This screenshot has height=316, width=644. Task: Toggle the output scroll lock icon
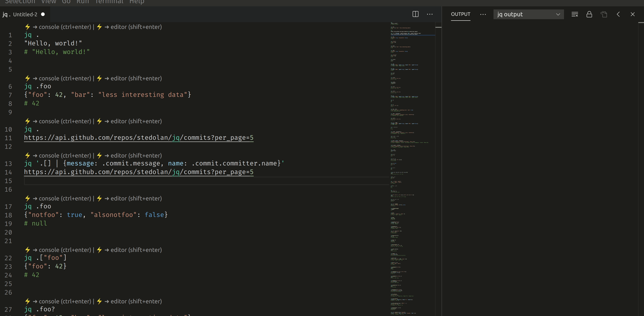click(589, 14)
